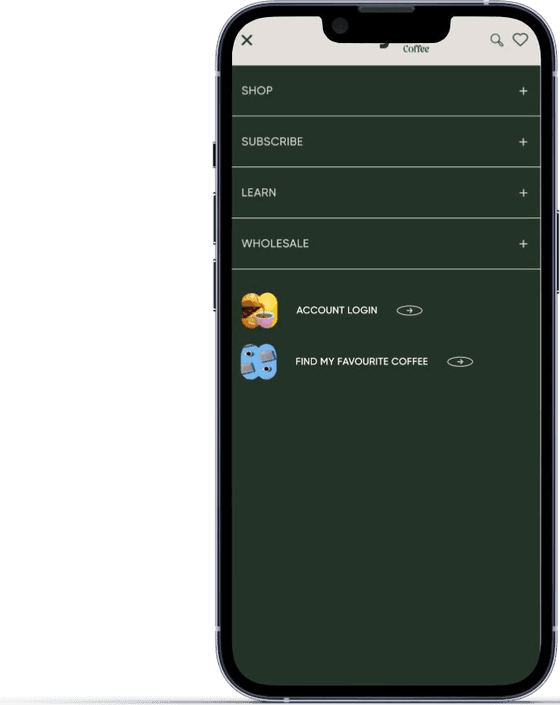Image resolution: width=560 pixels, height=705 pixels.
Task: Open the SHOP menu item
Action: point(386,91)
